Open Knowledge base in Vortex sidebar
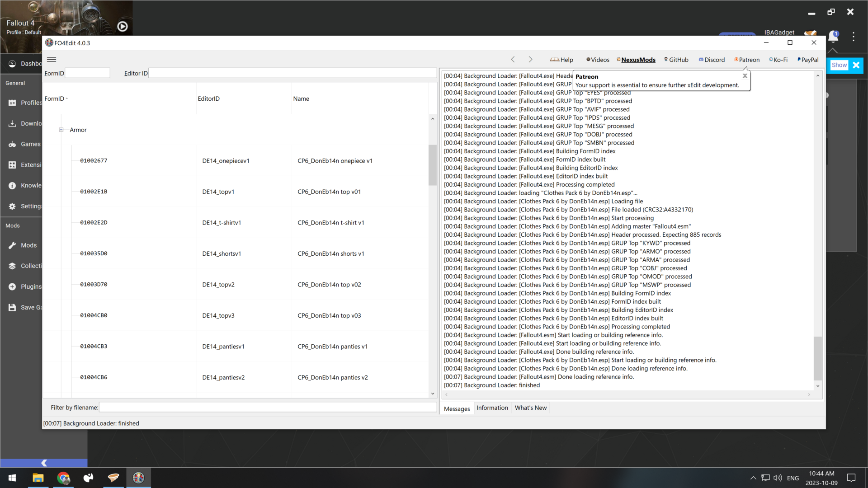868x488 pixels. coord(25,186)
